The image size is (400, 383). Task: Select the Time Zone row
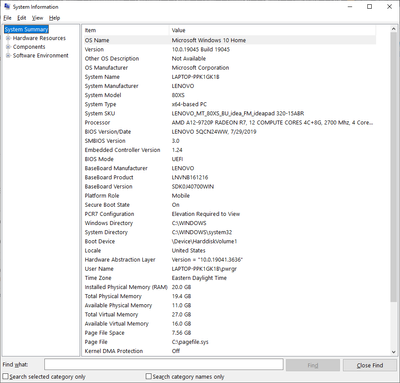pos(229,278)
